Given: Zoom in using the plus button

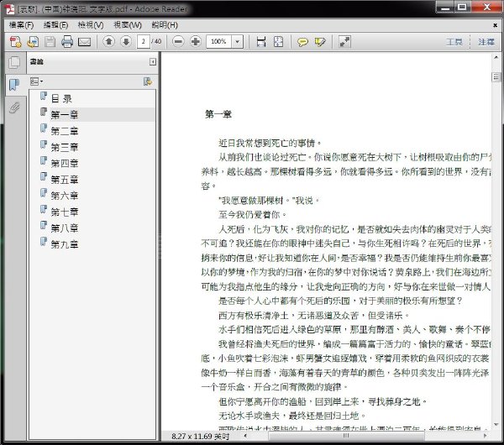Looking at the screenshot, I should (x=196, y=41).
